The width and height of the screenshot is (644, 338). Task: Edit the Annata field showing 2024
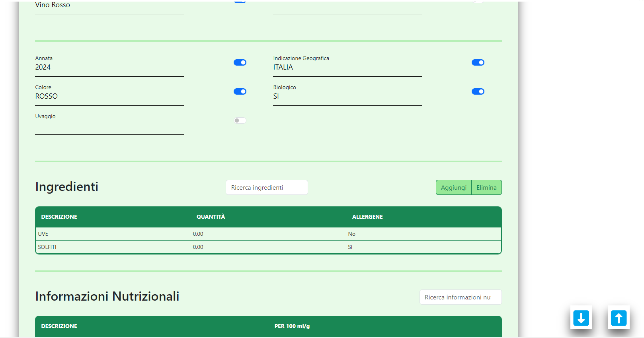click(109, 68)
